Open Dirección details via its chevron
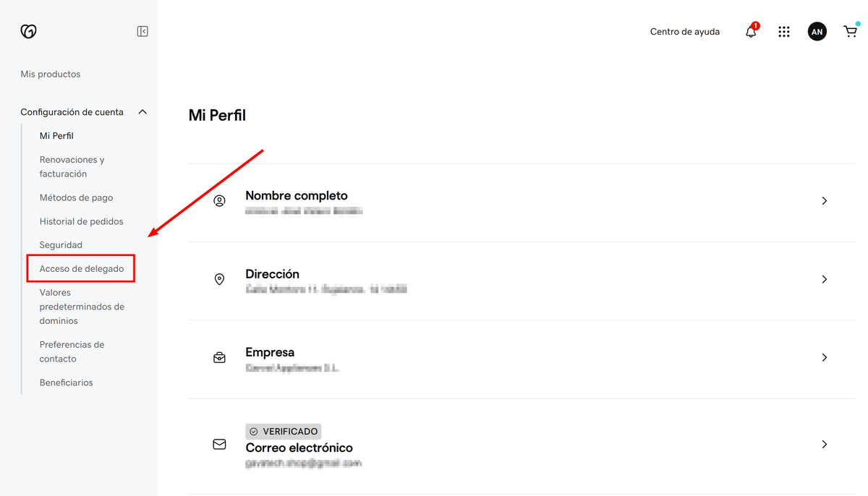This screenshot has width=868, height=496. (x=824, y=279)
